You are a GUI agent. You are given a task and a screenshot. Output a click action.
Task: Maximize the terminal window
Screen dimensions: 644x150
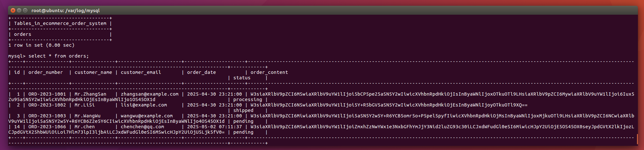point(25,10)
